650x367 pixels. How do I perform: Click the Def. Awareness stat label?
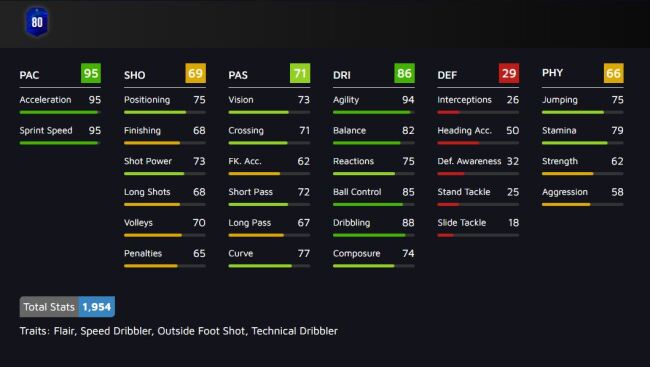click(x=469, y=161)
